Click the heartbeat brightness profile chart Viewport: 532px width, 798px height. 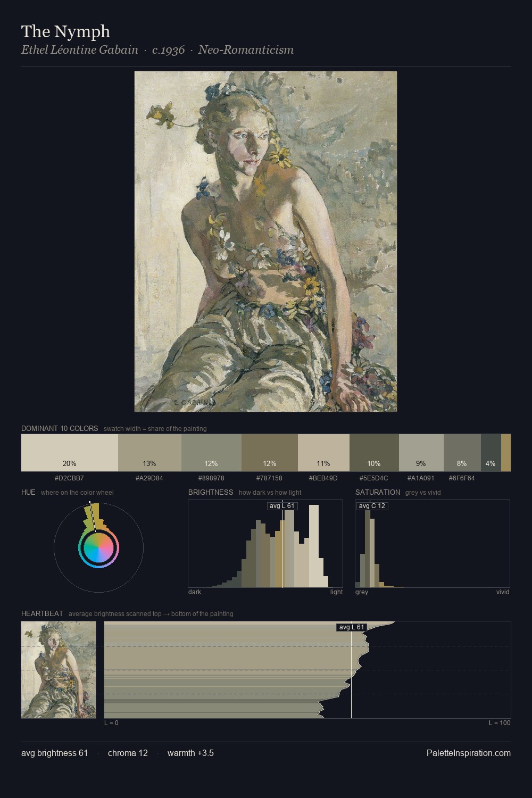[307, 670]
